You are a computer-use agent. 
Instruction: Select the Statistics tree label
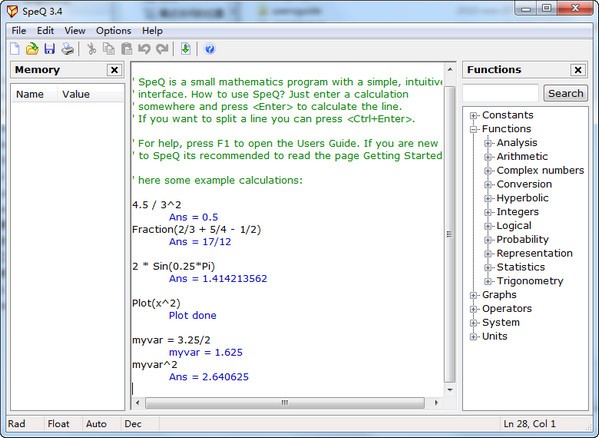tap(521, 267)
